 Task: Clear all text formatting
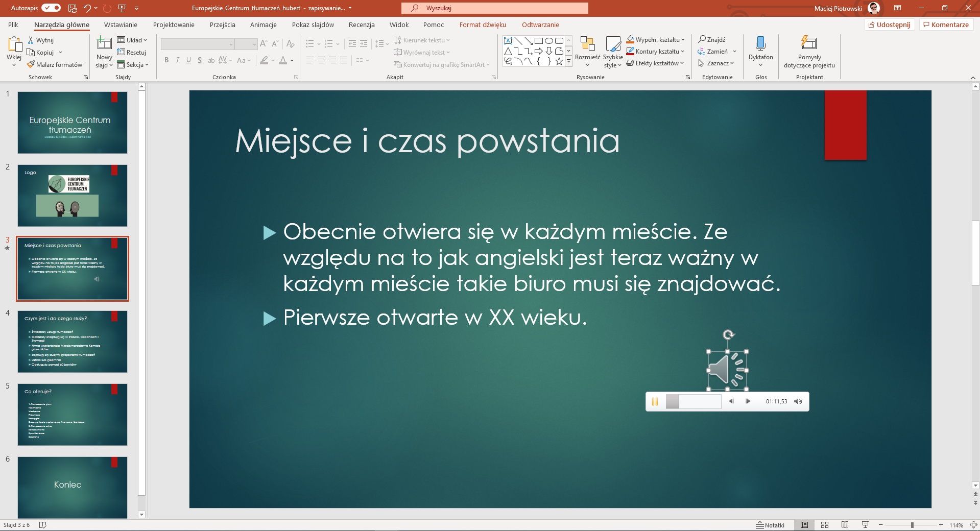coord(290,44)
